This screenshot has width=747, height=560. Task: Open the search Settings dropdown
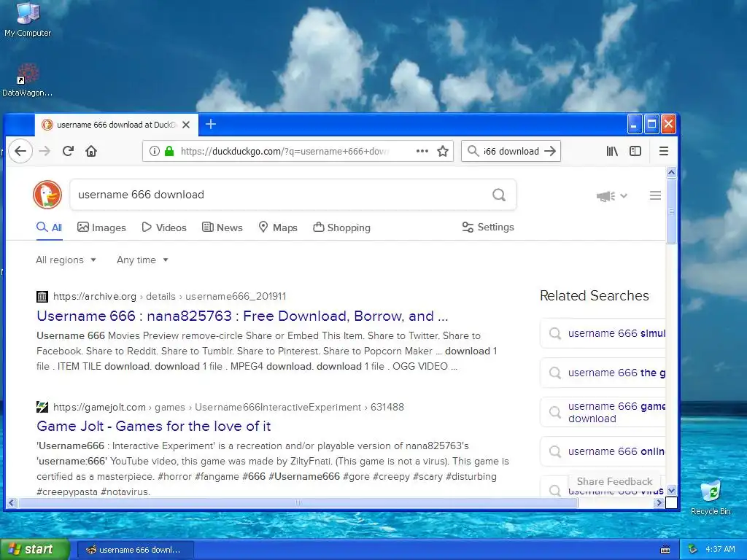488,227
